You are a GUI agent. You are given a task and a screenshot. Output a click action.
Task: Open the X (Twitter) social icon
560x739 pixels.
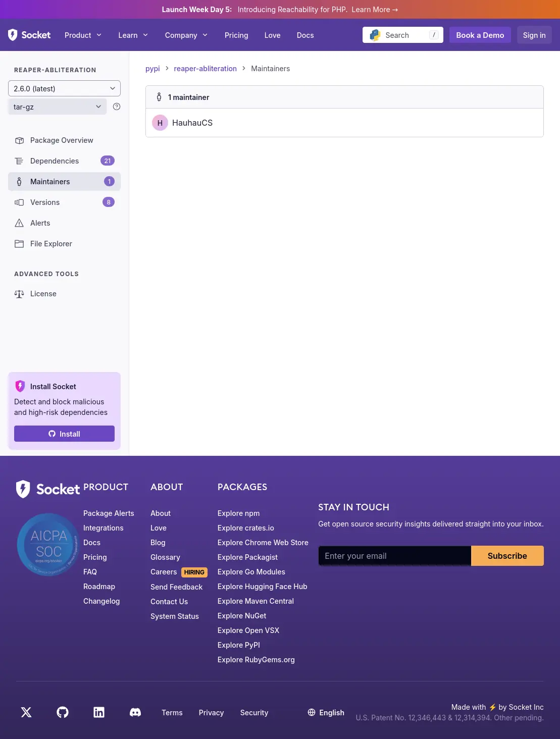click(26, 712)
